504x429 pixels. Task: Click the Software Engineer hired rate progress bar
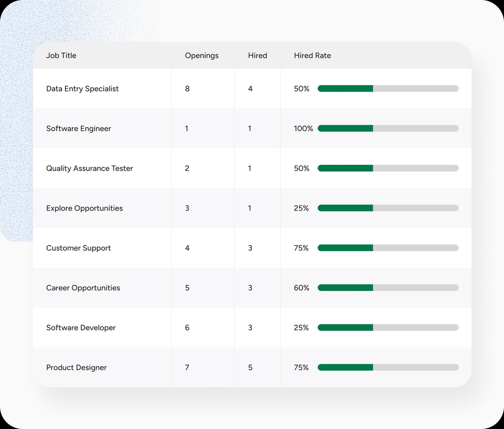point(388,128)
